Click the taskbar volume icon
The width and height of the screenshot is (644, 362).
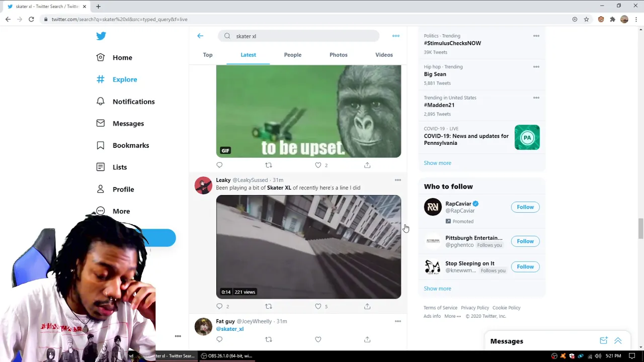coord(598,356)
